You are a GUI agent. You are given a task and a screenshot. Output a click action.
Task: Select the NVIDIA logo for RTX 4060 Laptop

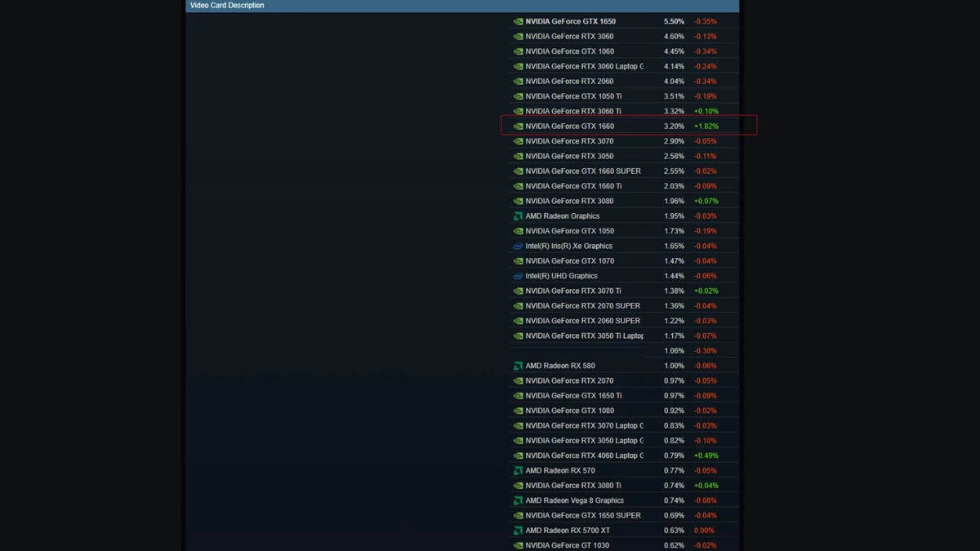point(518,456)
